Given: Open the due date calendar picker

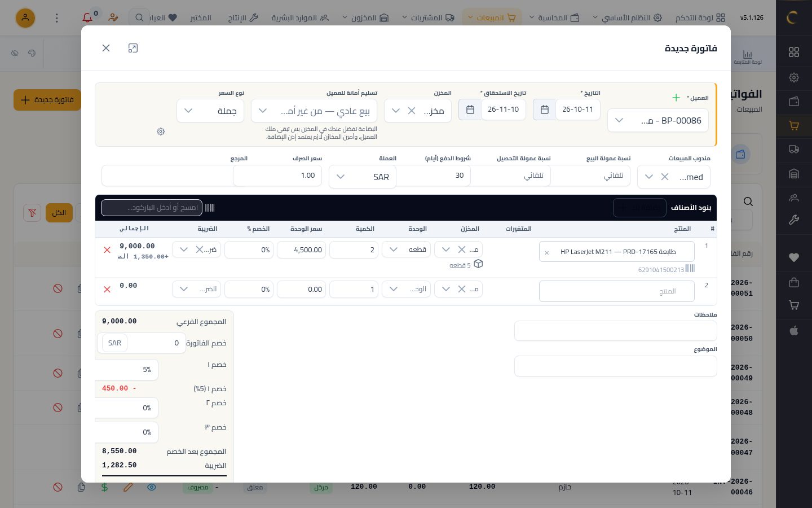Looking at the screenshot, I should pos(470,110).
